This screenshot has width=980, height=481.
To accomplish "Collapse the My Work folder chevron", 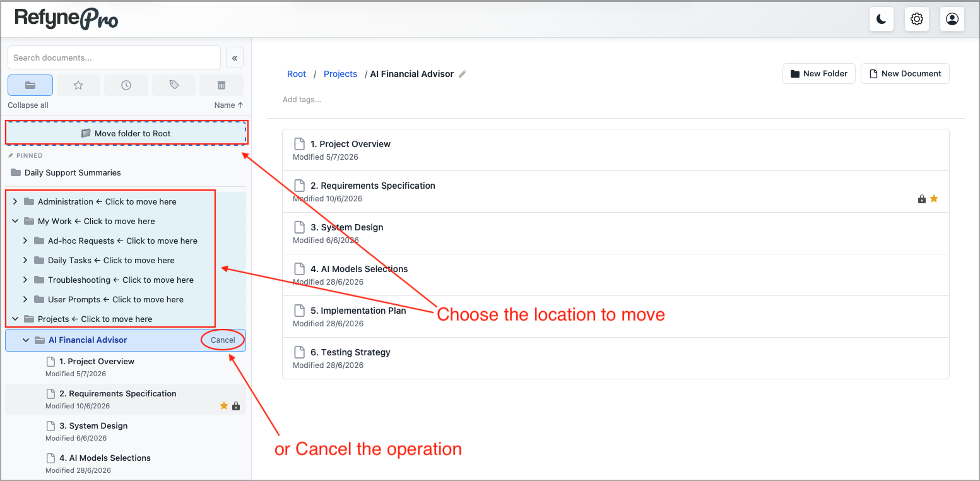I will click(16, 221).
